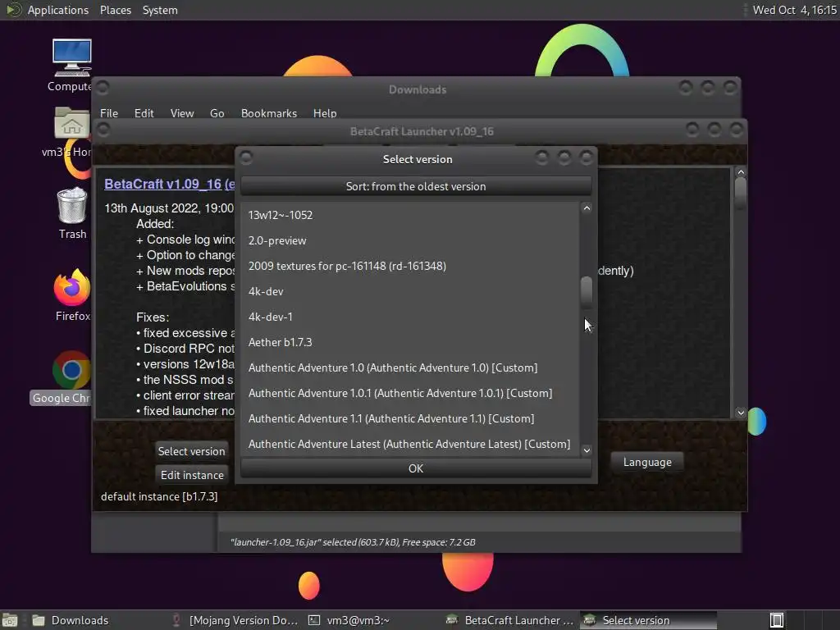Image resolution: width=840 pixels, height=630 pixels.
Task: Click Select version button in BetaCraft launcher
Action: tap(192, 451)
